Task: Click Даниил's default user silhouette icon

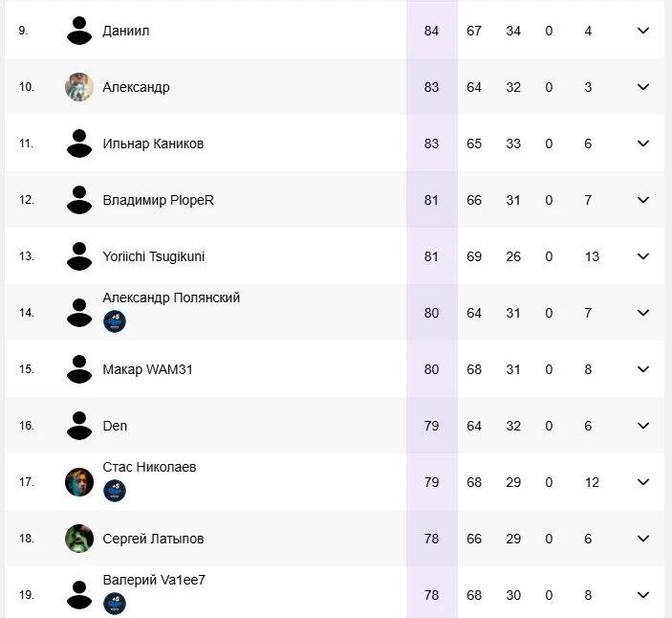Action: 79,31
